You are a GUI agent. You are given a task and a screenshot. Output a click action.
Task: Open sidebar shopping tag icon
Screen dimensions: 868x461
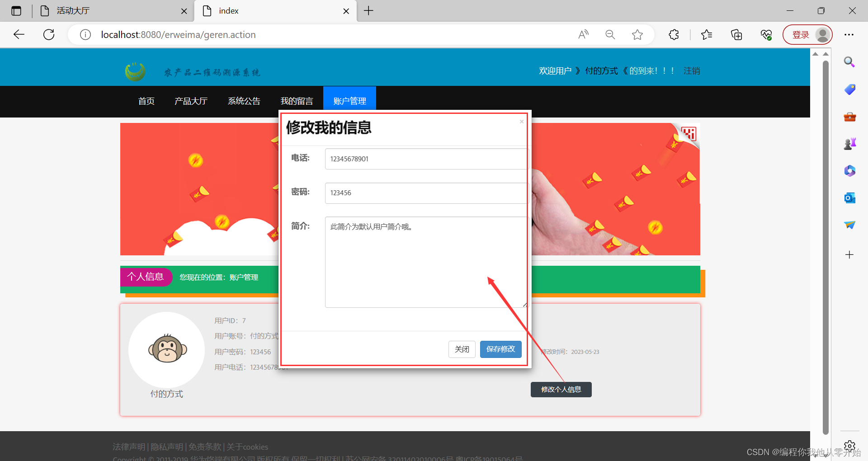click(849, 89)
